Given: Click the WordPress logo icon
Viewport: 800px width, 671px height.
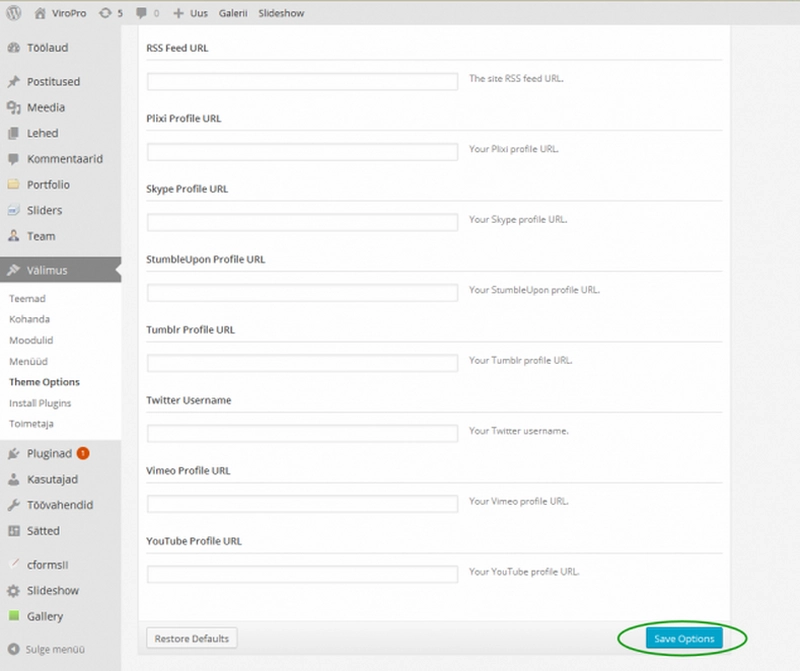Looking at the screenshot, I should [13, 13].
